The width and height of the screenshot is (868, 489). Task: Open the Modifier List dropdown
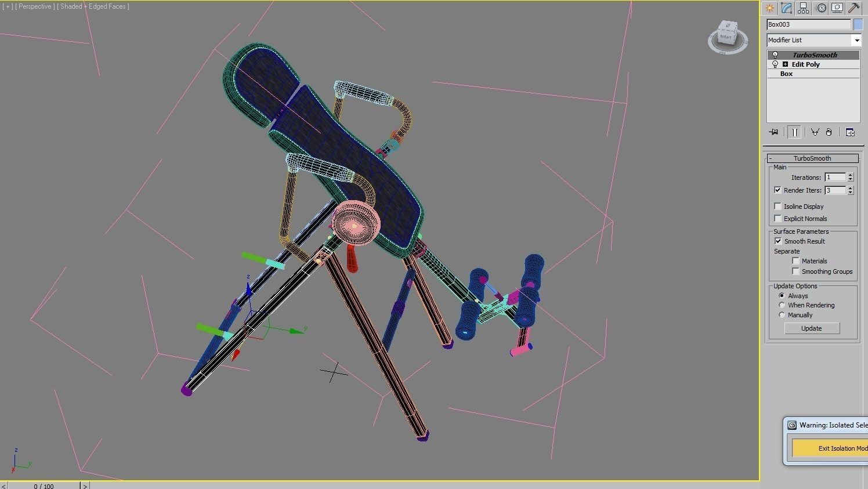click(814, 40)
